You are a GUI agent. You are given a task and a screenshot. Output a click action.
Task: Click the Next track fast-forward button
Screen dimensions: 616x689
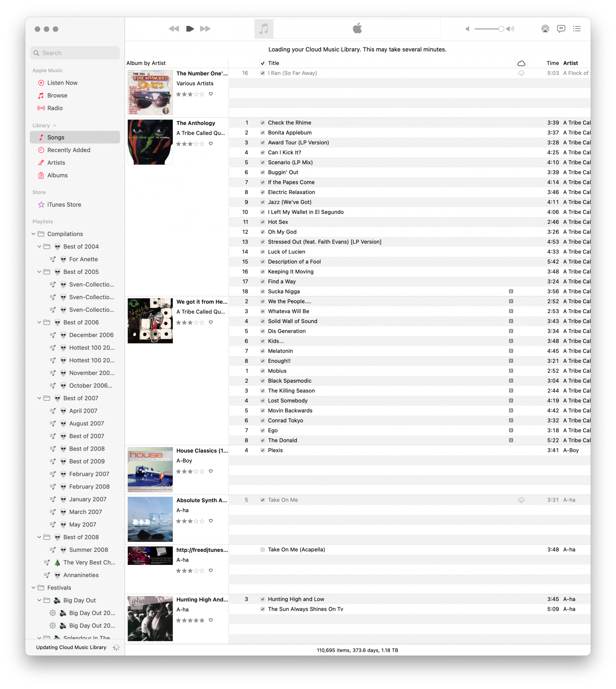coord(205,29)
